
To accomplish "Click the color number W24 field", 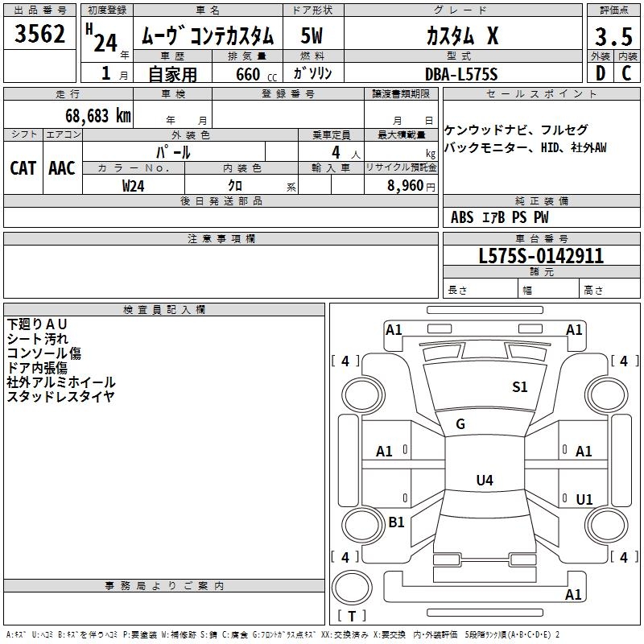I will tap(134, 185).
